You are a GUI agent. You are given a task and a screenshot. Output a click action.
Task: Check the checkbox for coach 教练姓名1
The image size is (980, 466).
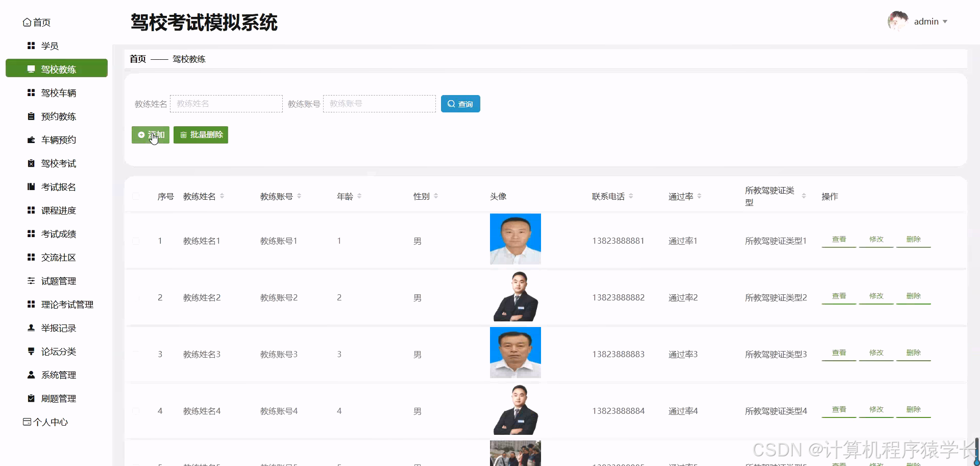tap(136, 240)
